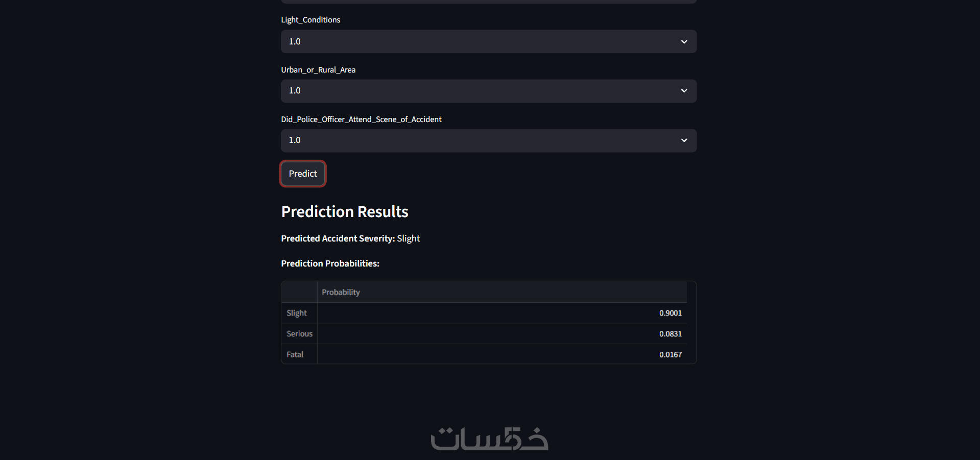Click the chevron arrow in Light_Conditions dropdown

click(x=684, y=42)
